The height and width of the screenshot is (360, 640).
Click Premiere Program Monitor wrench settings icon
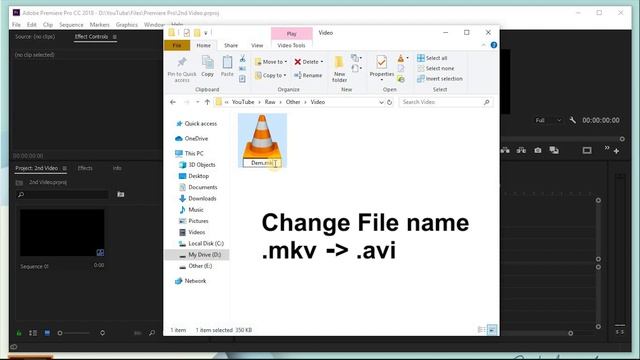click(572, 120)
